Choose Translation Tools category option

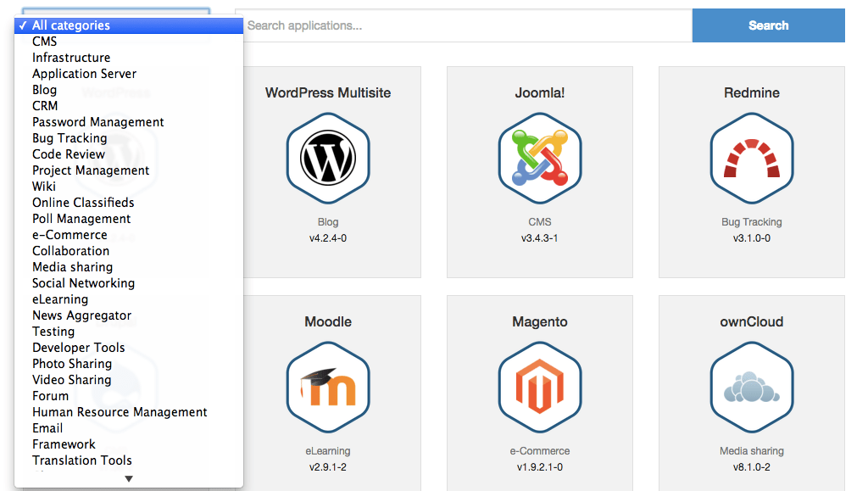pos(82,460)
